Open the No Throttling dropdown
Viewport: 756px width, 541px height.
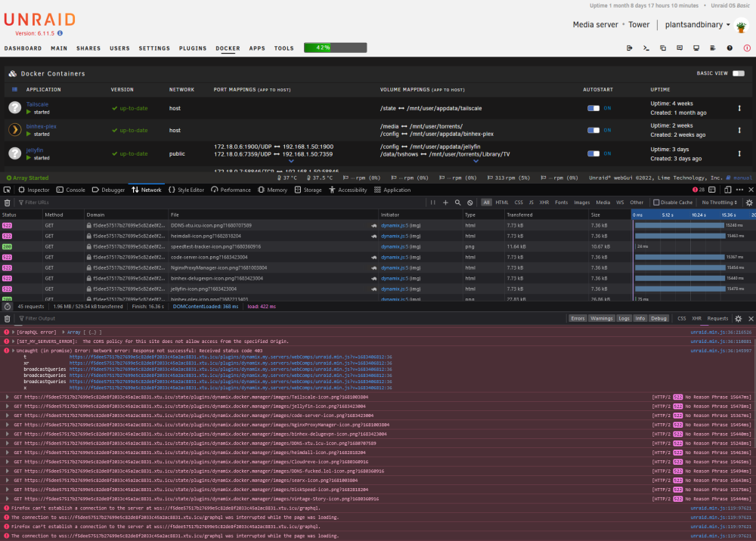(x=719, y=202)
